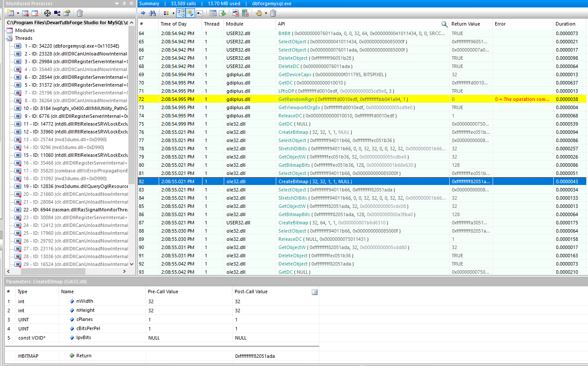Click the API icon with red X
Image resolution: width=588 pixels, height=366 pixels.
tap(236, 13)
